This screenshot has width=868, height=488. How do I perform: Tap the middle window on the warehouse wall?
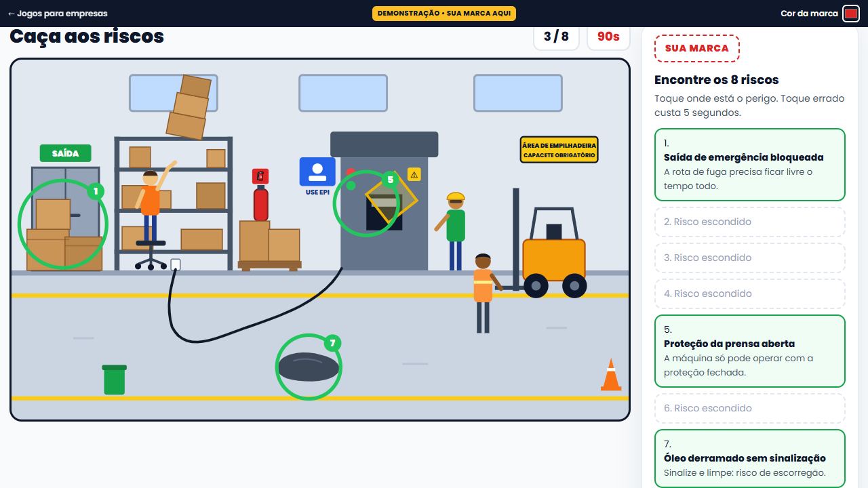343,93
